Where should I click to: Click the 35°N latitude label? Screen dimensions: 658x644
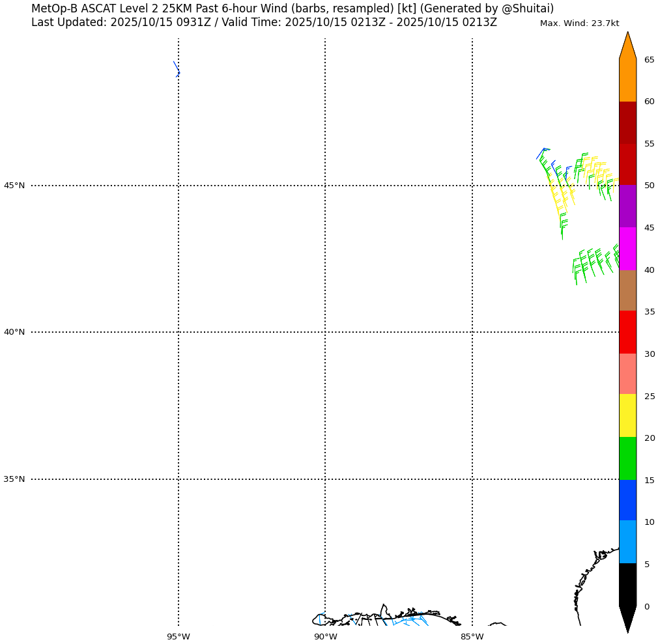[14, 479]
